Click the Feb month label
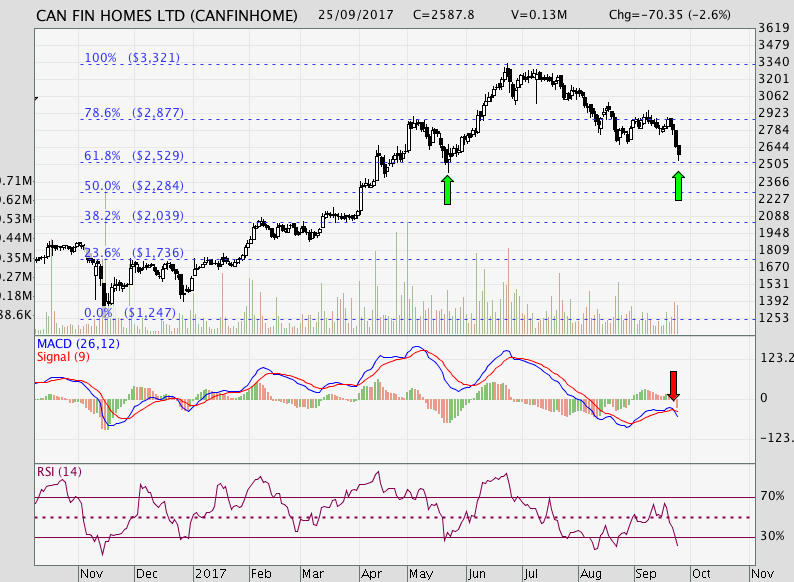This screenshot has height=582, width=794. click(261, 574)
